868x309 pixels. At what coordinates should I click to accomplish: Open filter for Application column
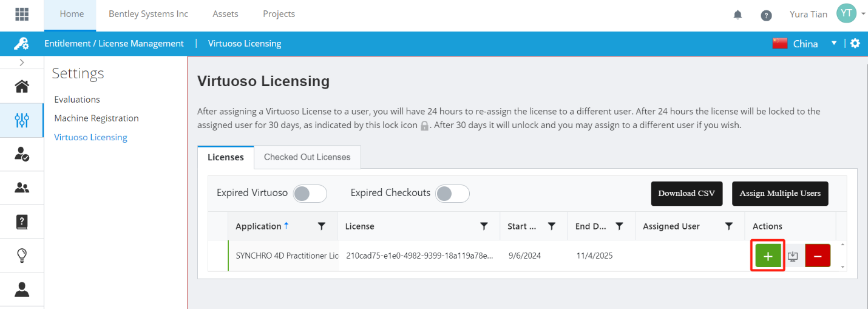point(322,226)
